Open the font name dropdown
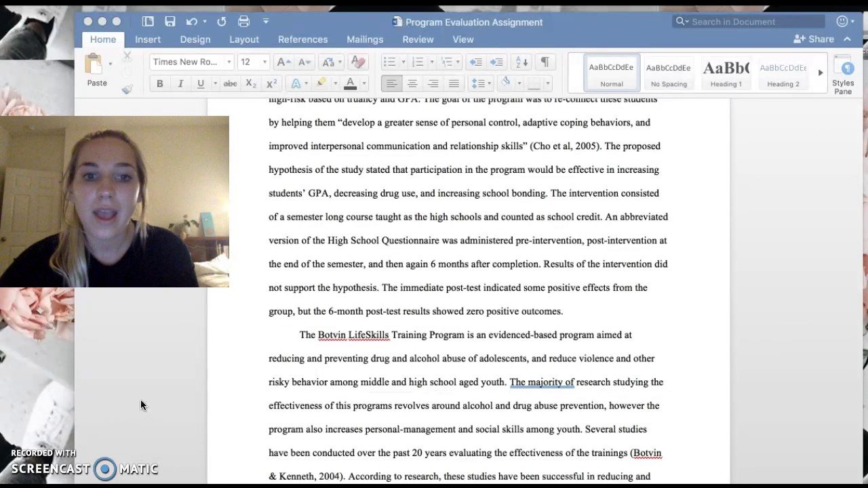Viewport: 868px width, 488px height. pyautogui.click(x=229, y=62)
